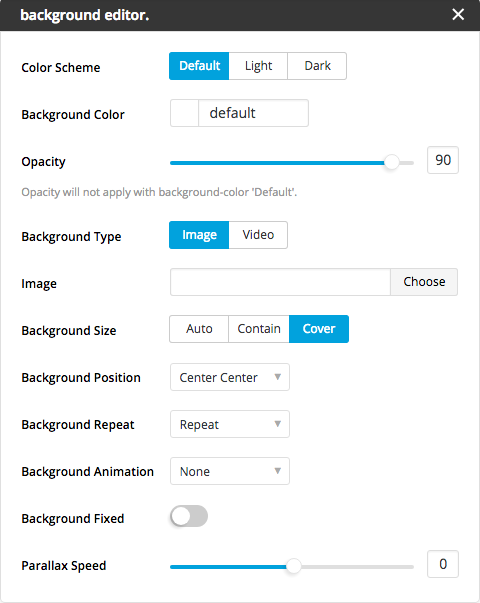Image resolution: width=480 pixels, height=603 pixels.
Task: Click the Parallax Speed slider handle
Action: 294,566
